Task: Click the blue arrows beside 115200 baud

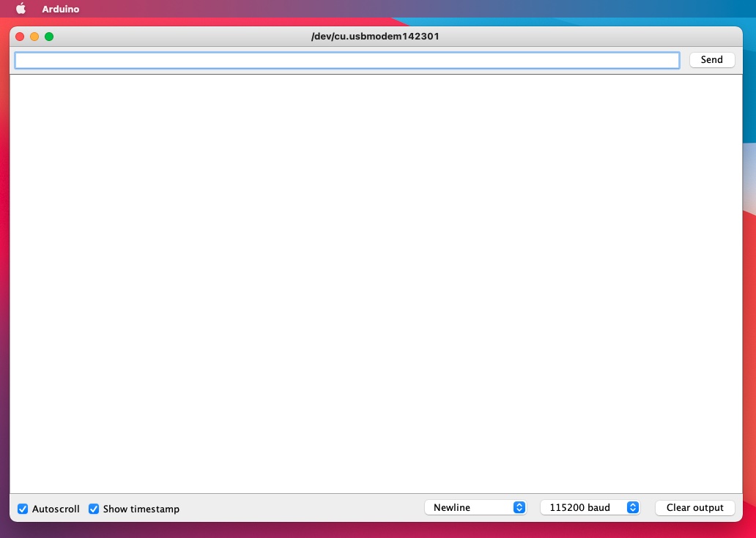Action: (x=634, y=507)
